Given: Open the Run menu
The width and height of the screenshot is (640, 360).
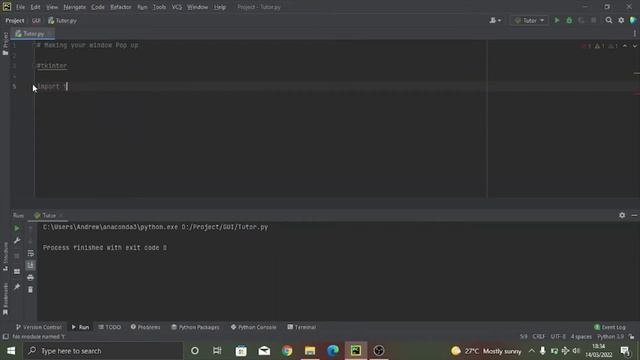Looking at the screenshot, I should pyautogui.click(x=142, y=7).
